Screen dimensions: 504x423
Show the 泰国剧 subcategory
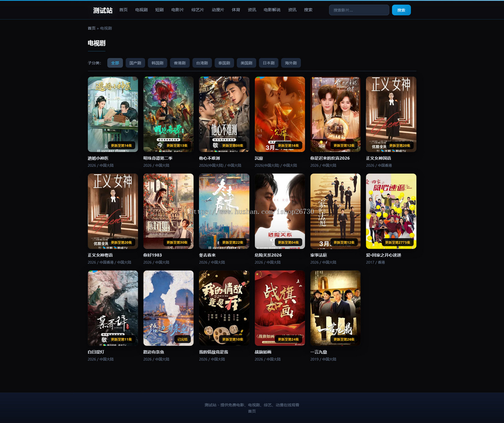pyautogui.click(x=224, y=63)
